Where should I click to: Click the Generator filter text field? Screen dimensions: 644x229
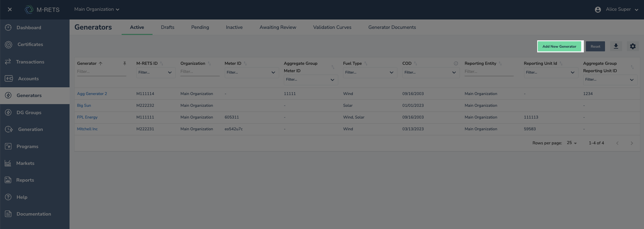point(101,72)
